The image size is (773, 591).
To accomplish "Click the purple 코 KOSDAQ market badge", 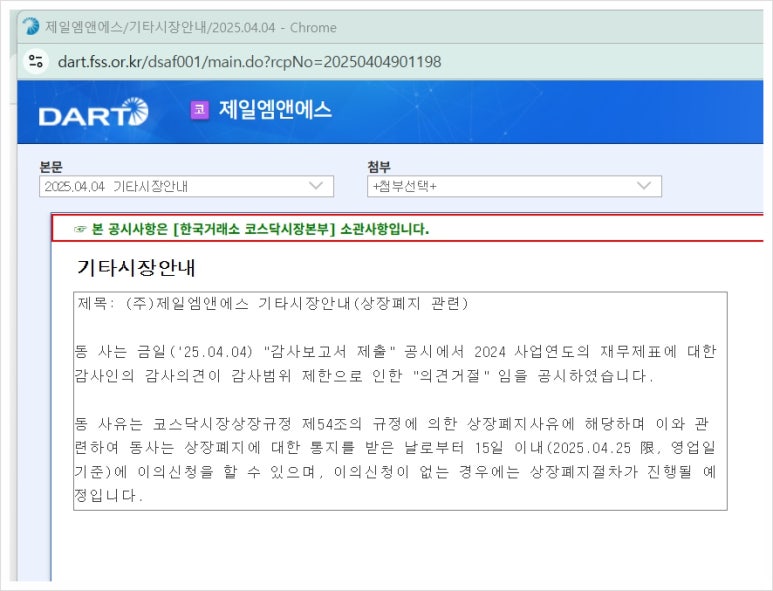I will [x=200, y=109].
